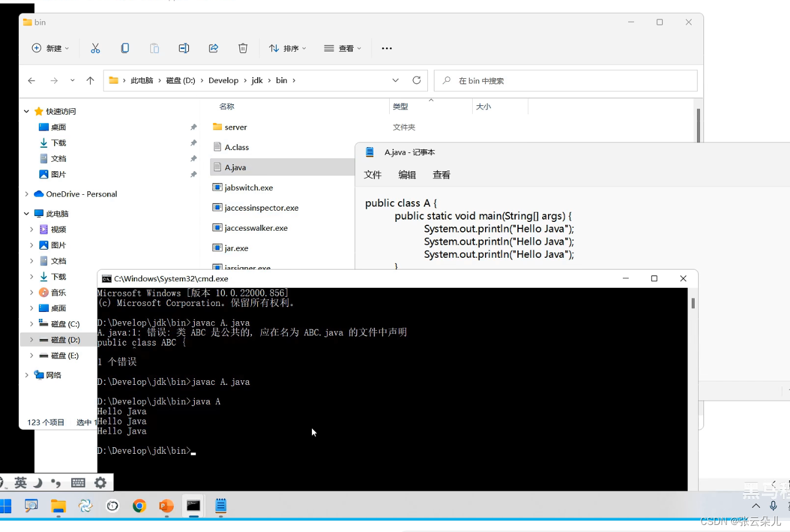The image size is (790, 532).
Task: Navigate to Develop via breadcrumb
Action: (224, 80)
